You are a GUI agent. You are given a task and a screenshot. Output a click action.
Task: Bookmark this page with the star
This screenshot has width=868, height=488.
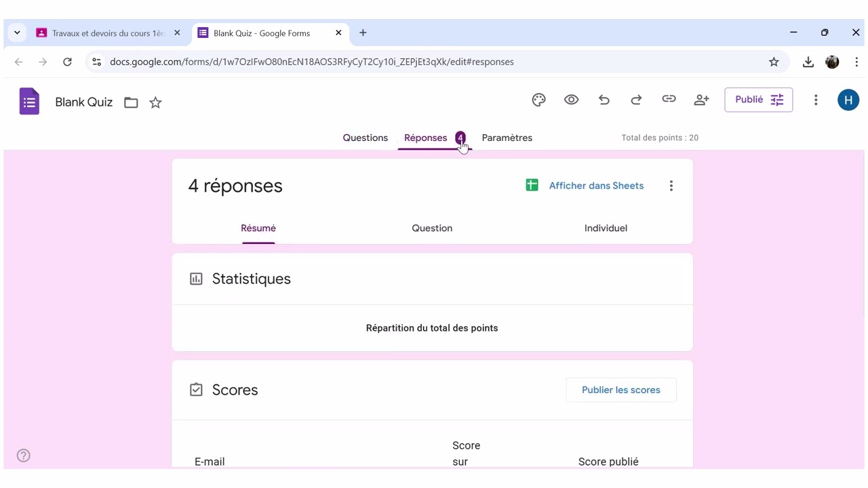coord(774,62)
